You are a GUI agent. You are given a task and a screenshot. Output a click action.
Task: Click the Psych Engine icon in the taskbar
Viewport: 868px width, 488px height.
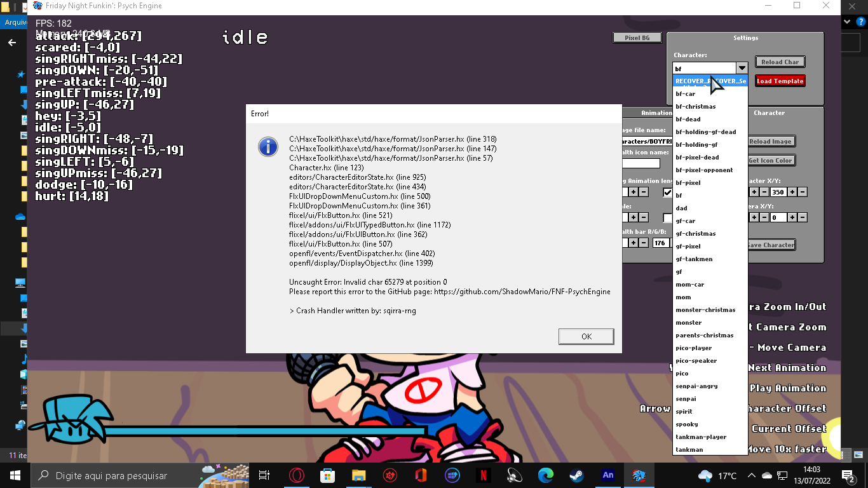point(639,475)
